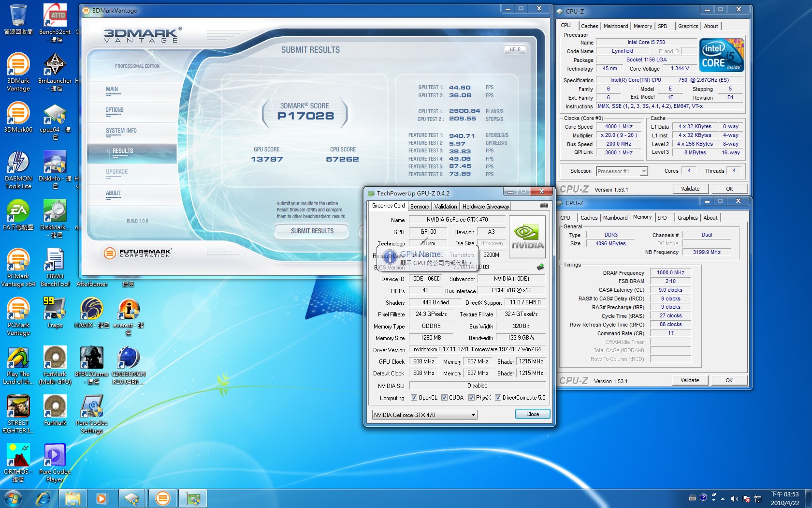Open the DiskInfo shortcut icon
812x508 pixels.
55,170
